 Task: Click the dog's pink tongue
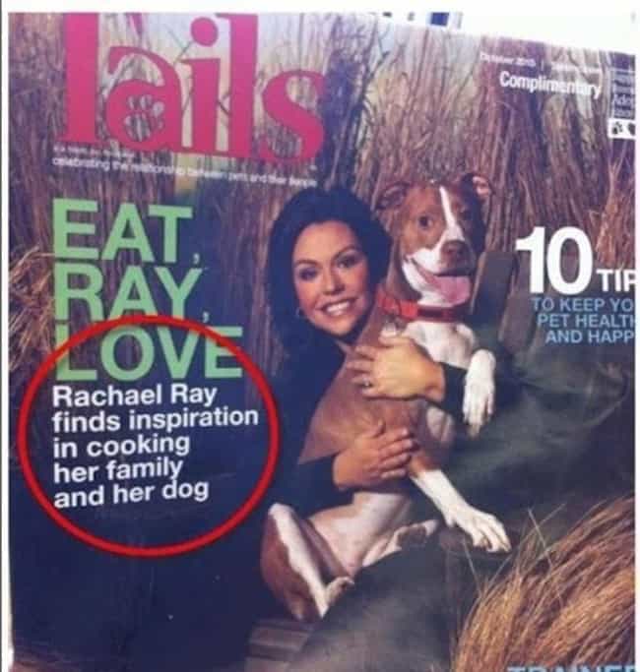pyautogui.click(x=452, y=287)
